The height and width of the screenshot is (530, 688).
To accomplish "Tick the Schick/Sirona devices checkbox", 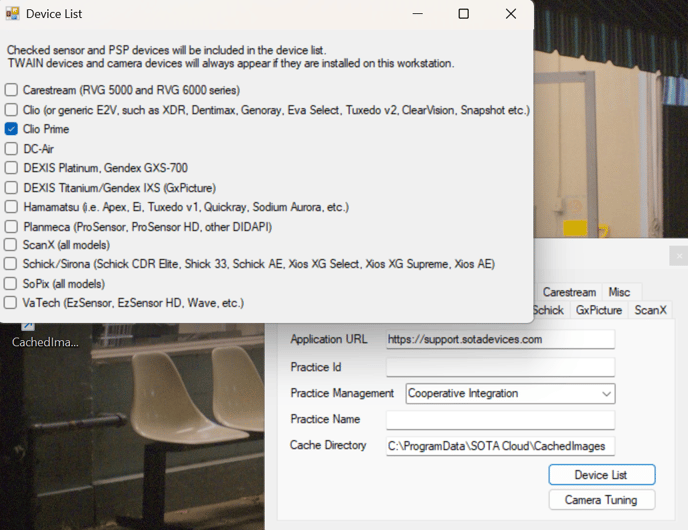I will pyautogui.click(x=10, y=264).
